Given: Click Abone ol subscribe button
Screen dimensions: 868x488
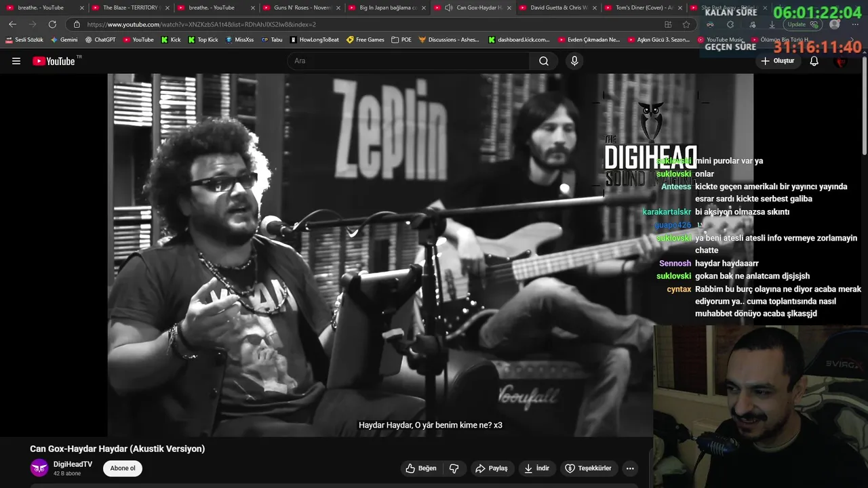Looking at the screenshot, I should (x=123, y=468).
